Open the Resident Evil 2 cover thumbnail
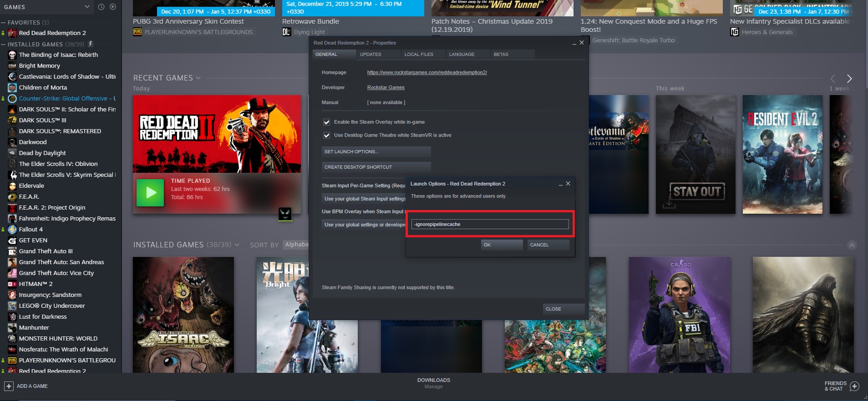The width and height of the screenshot is (868, 401). click(782, 154)
